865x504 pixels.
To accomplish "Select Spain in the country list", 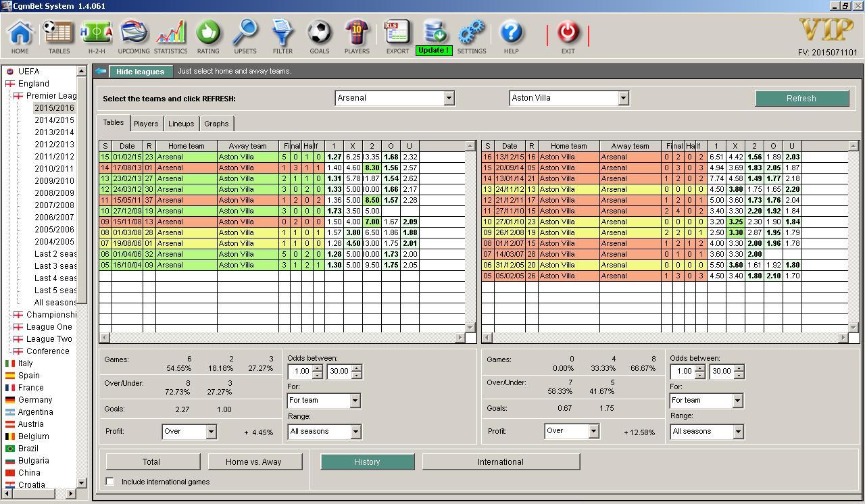I will point(28,375).
